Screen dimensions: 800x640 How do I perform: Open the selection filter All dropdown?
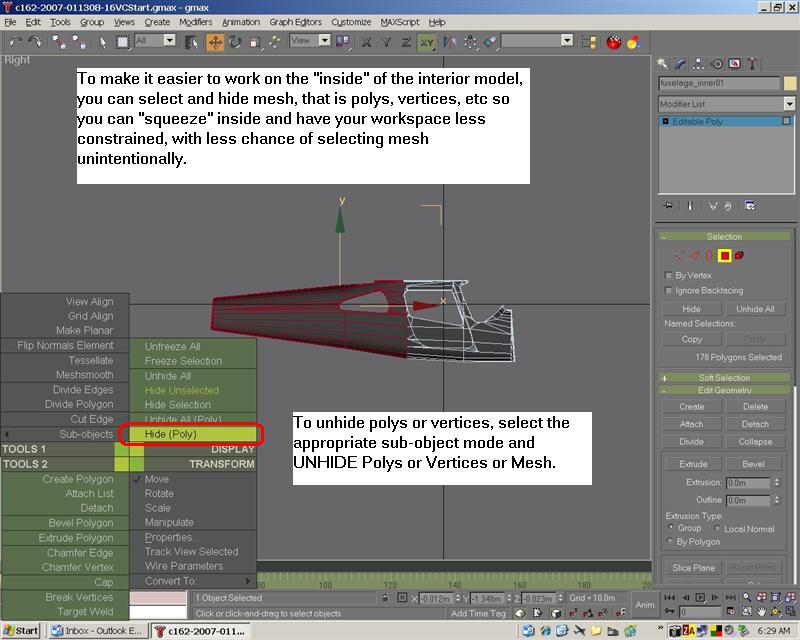click(169, 40)
